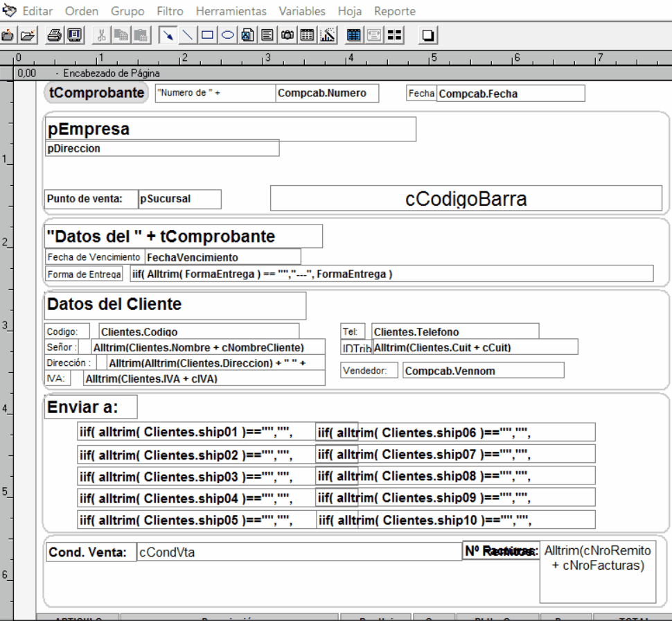Select the FechaVencimiento field
The image size is (672, 621).
tap(223, 257)
